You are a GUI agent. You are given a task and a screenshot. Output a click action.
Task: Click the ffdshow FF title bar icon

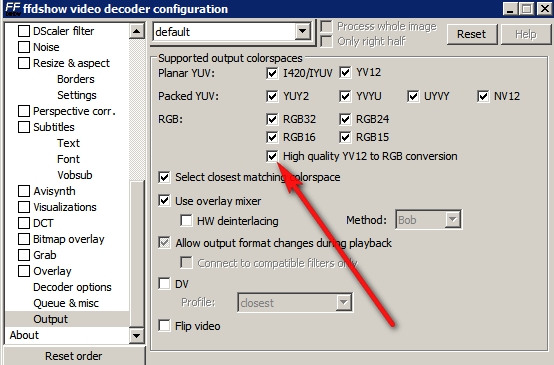tap(12, 8)
